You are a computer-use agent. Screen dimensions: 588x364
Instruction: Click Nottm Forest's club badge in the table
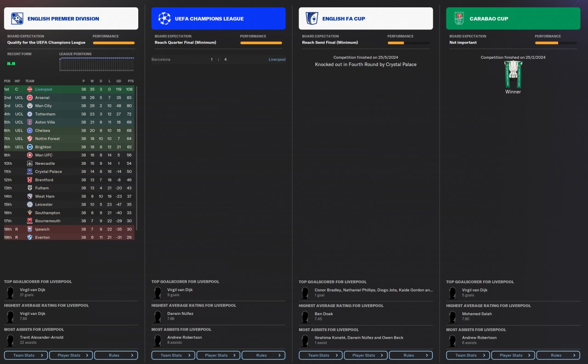30,139
